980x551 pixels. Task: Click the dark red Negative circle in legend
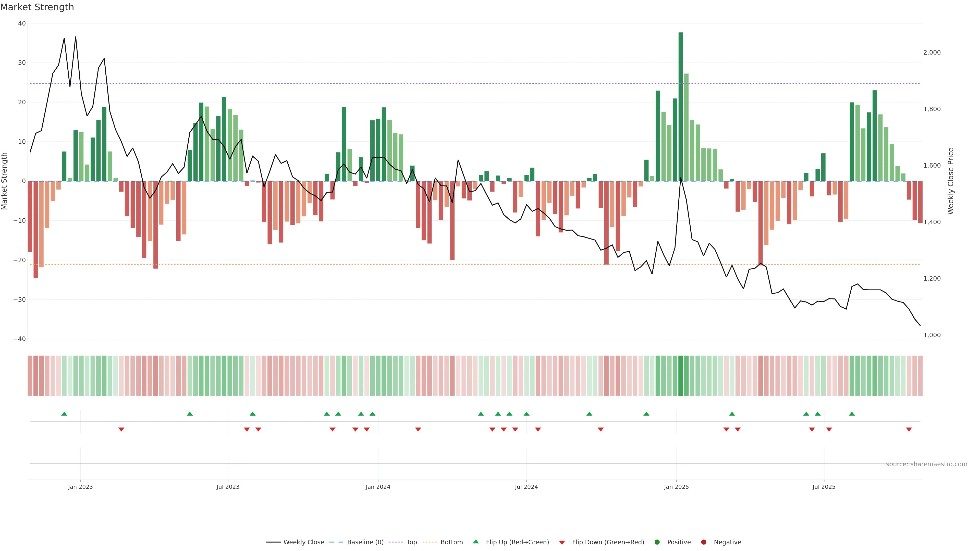pyautogui.click(x=703, y=542)
